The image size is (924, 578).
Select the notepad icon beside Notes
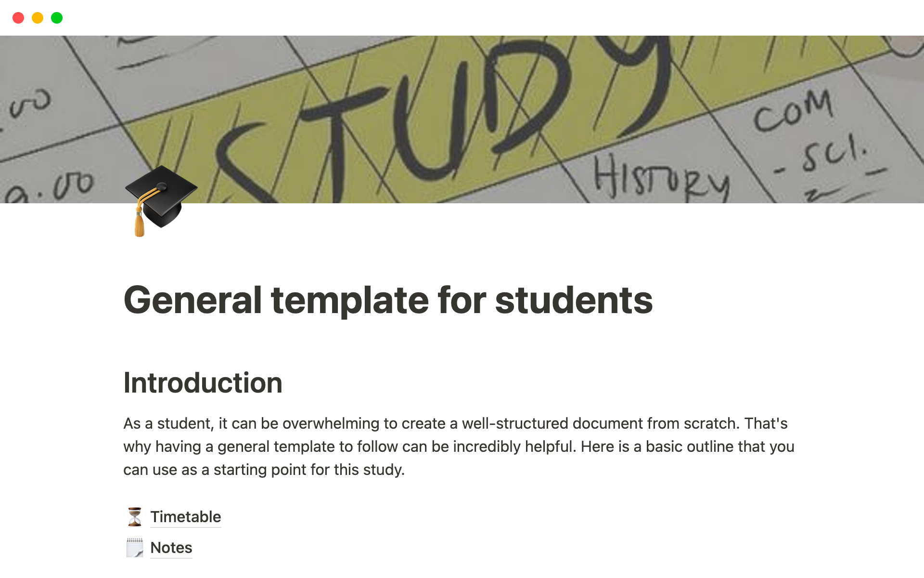click(x=135, y=547)
